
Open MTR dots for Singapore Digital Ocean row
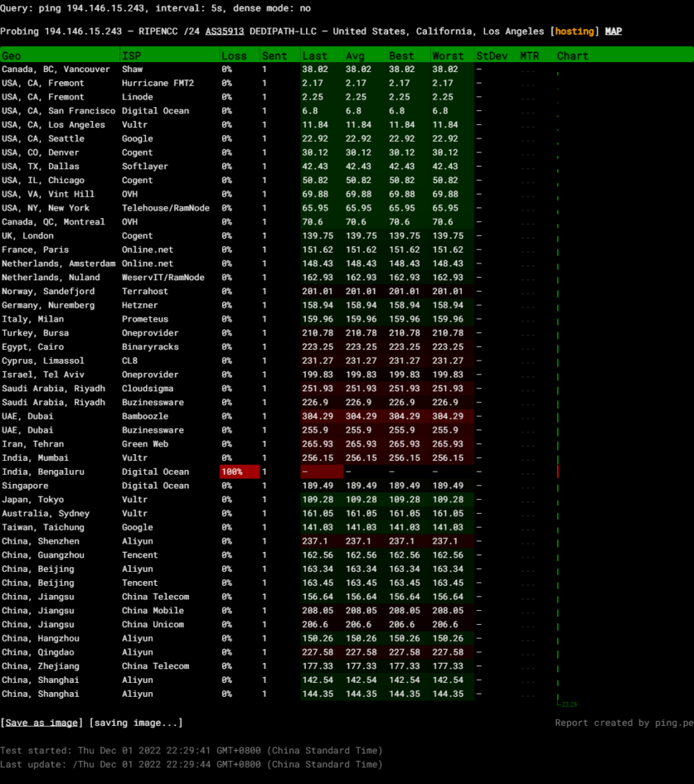[x=528, y=486]
